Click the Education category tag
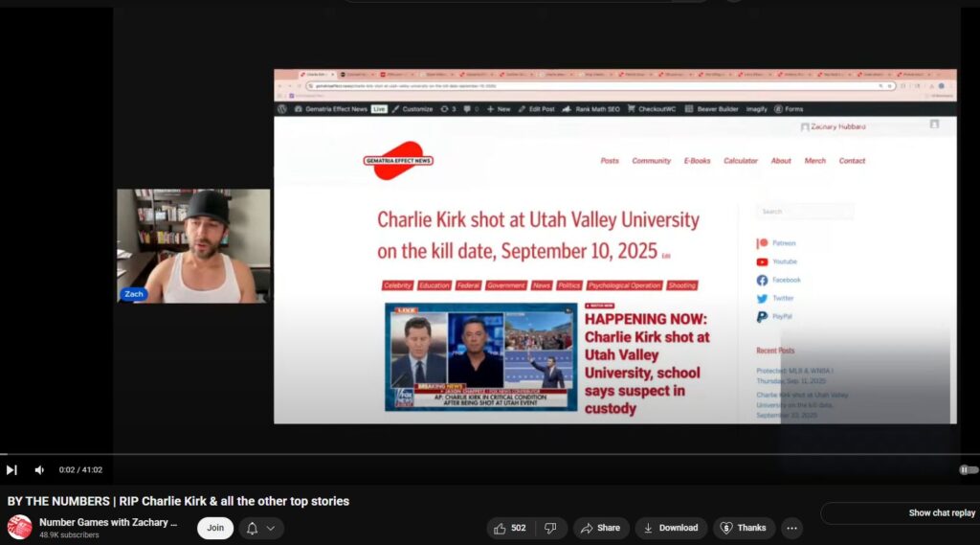This screenshot has width=980, height=545. click(434, 285)
